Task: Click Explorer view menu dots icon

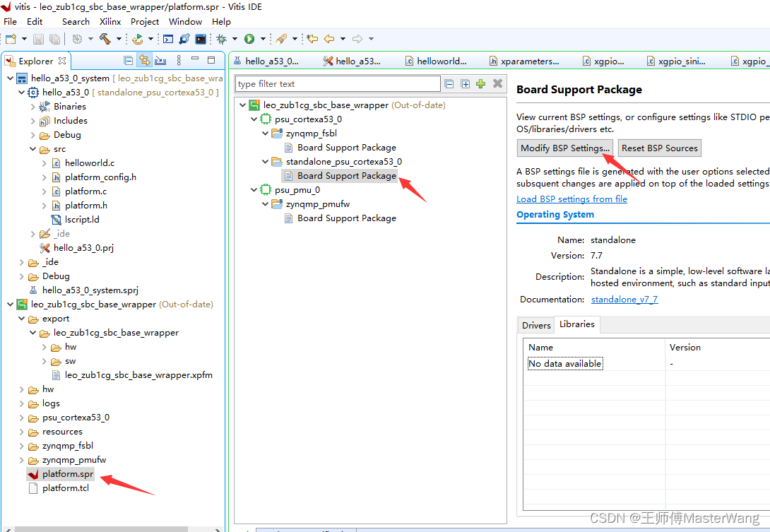Action: tap(179, 60)
